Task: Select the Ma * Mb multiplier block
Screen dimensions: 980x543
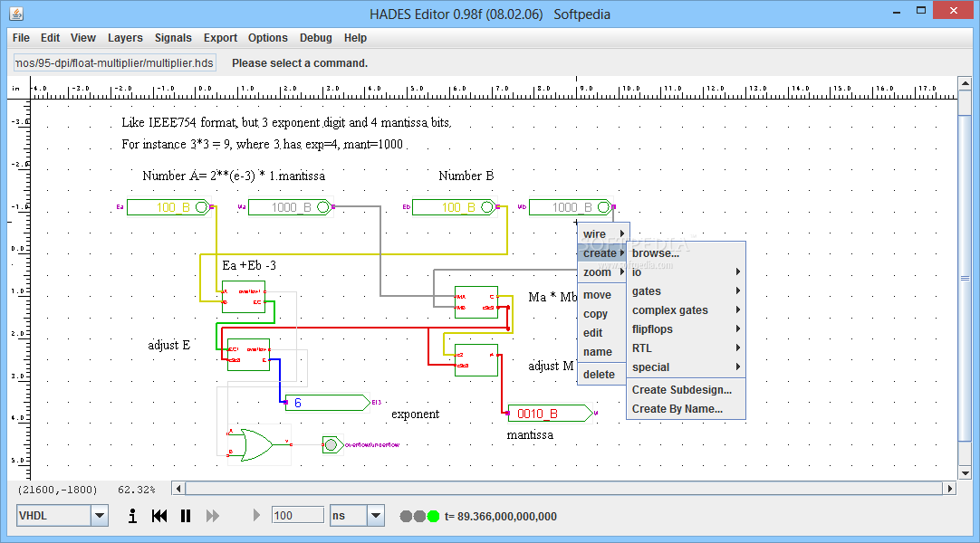Action: click(476, 302)
